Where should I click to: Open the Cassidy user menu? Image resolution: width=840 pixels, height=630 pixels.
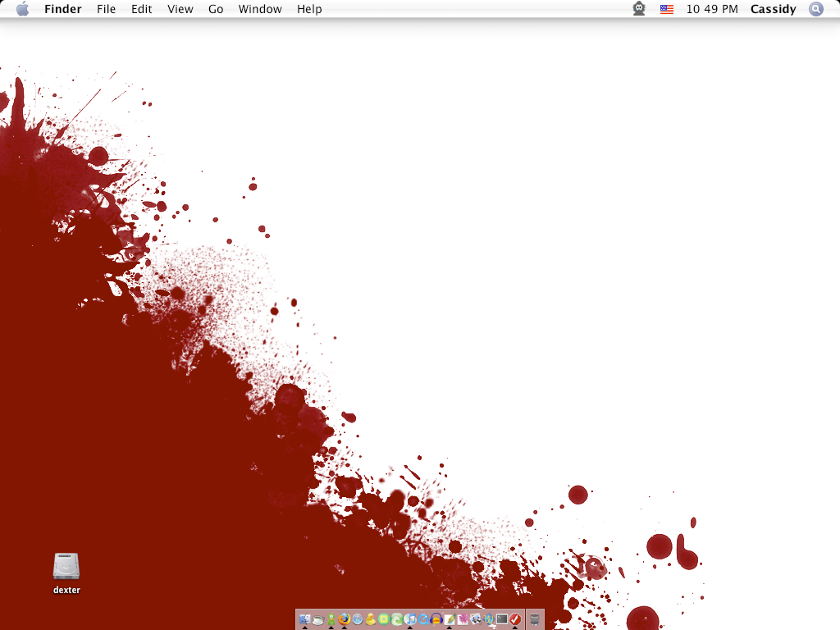[773, 9]
